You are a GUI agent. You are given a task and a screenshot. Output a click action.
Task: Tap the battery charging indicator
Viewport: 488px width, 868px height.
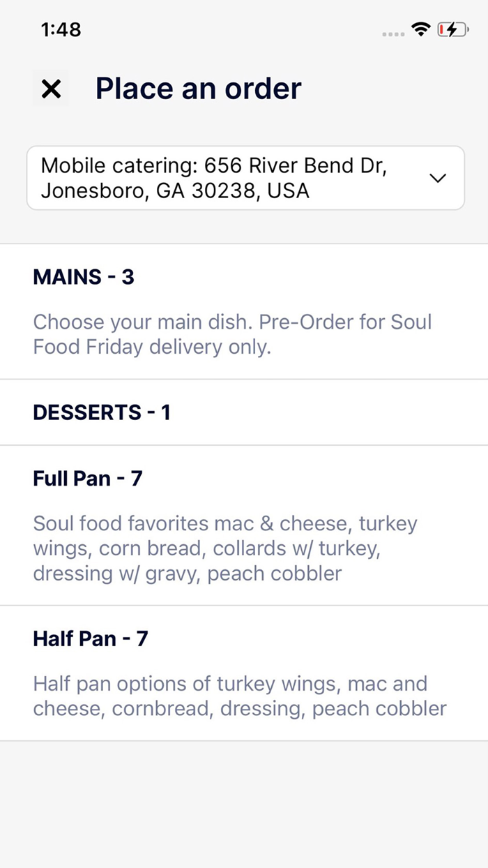451,31
